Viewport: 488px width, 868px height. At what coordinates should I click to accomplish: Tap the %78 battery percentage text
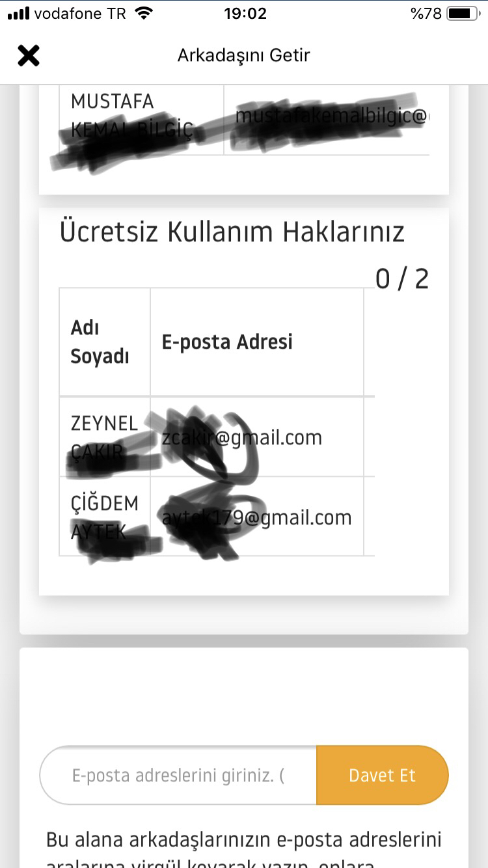coord(426,14)
